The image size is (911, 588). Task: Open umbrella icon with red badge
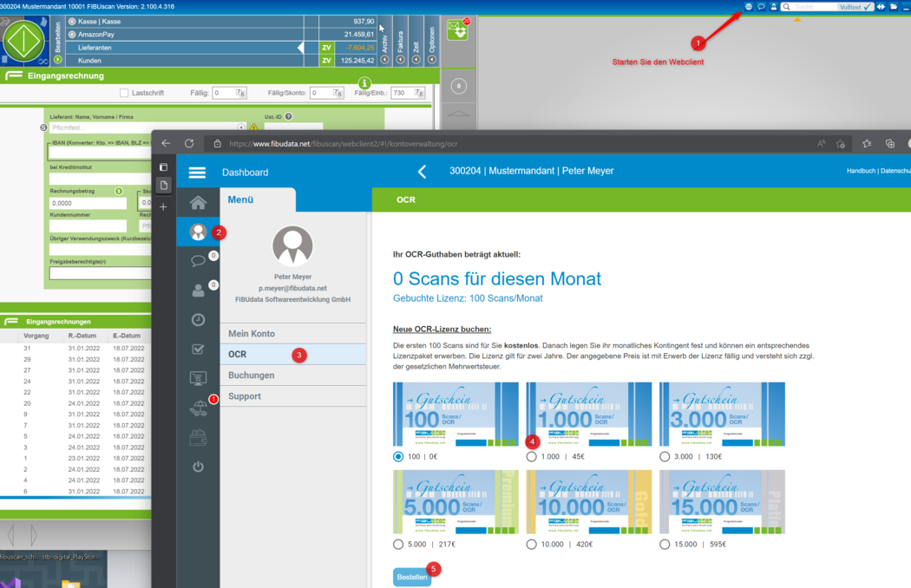click(200, 408)
